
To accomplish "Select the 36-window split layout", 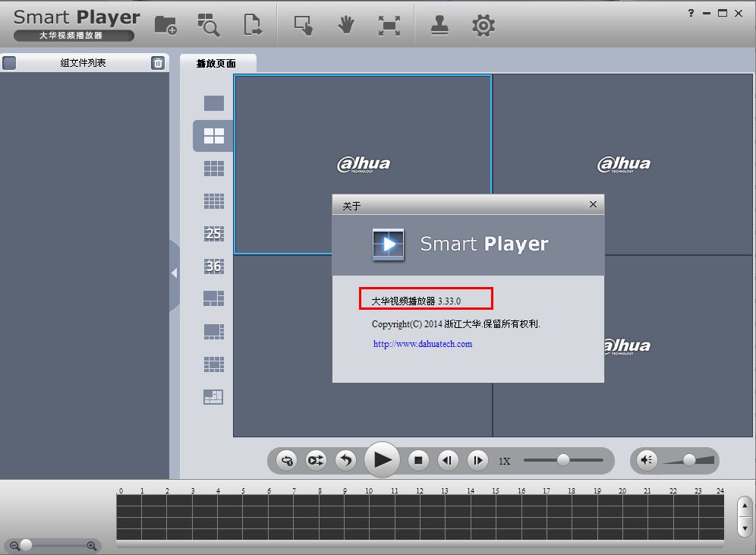I will pyautogui.click(x=213, y=266).
